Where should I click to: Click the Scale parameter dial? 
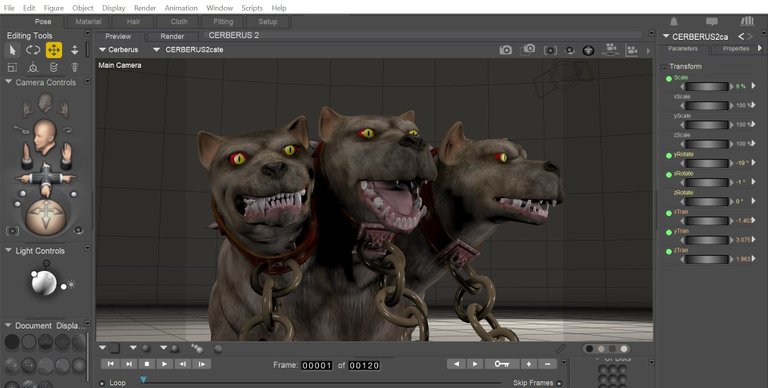pos(706,86)
